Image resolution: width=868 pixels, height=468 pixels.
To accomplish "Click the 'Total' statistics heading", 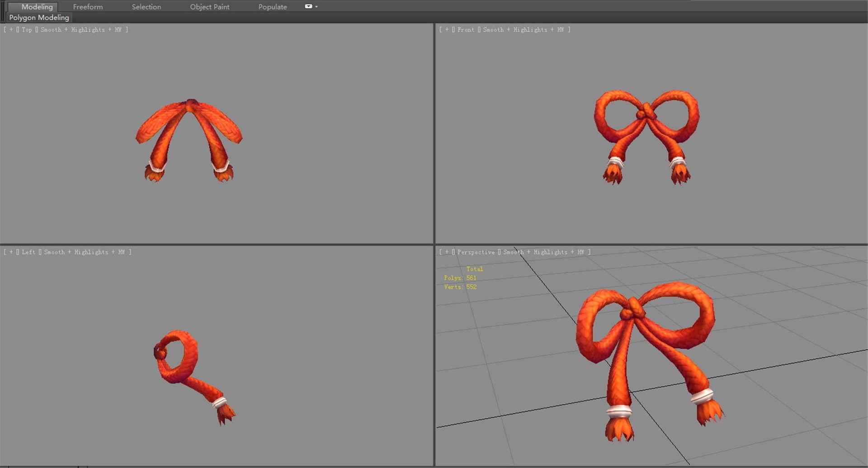I will tap(474, 269).
